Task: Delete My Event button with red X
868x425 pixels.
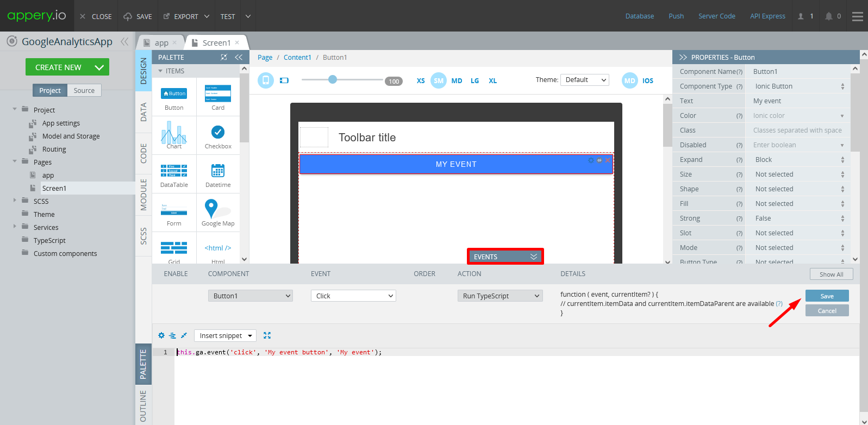Action: tap(608, 160)
